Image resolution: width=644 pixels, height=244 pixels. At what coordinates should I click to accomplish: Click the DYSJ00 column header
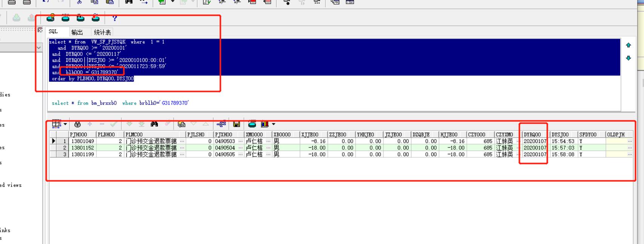pyautogui.click(x=564, y=134)
